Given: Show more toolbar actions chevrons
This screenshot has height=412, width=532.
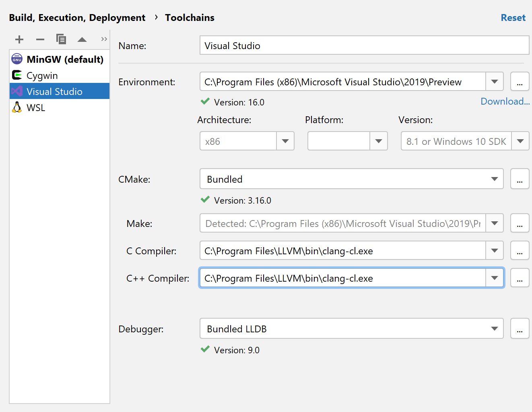Looking at the screenshot, I should click(104, 39).
